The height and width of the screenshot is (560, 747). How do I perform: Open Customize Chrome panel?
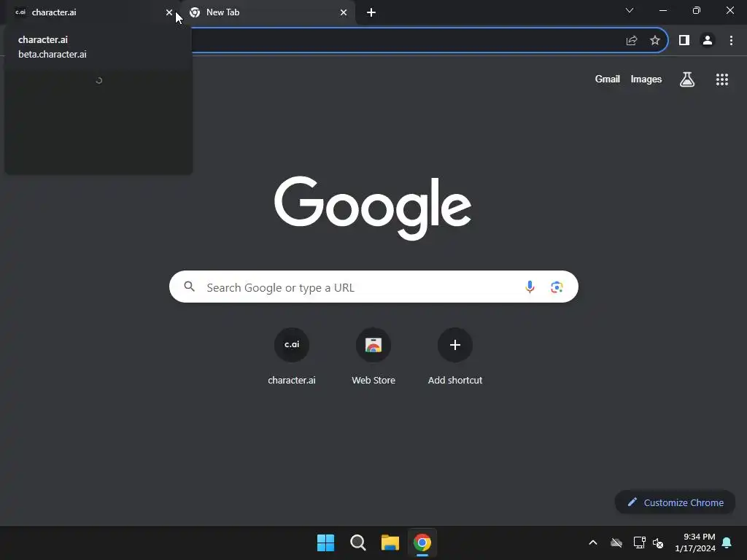click(675, 502)
